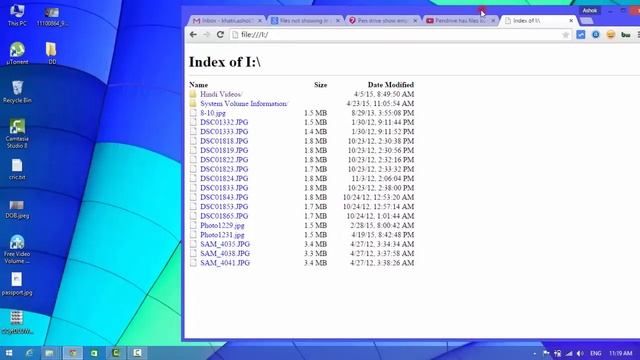Viewport: 640px width, 360px height.
Task: Open SAM_4035.JPG link
Action: point(225,244)
